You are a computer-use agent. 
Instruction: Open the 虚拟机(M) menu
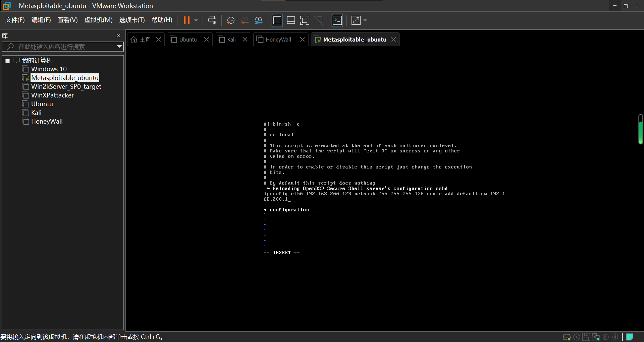(x=98, y=20)
